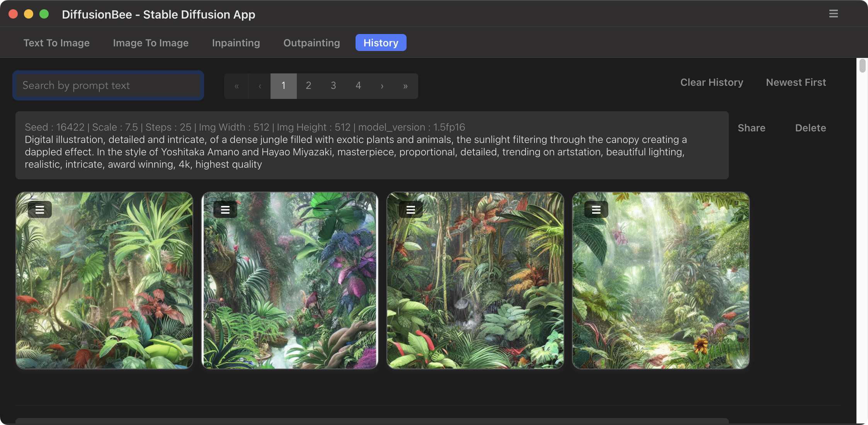Switch to the Inpainting tab
Screen dimensions: 868x425
pos(236,42)
